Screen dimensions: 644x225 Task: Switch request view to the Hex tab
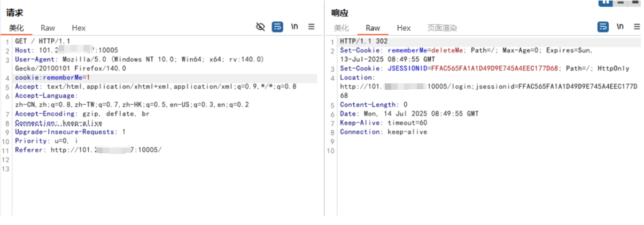(x=79, y=28)
